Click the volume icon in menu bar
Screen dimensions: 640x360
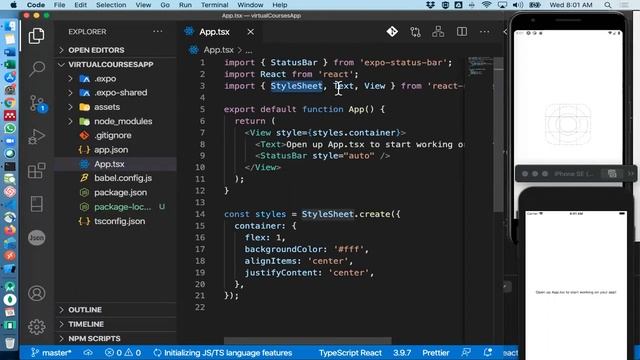pyautogui.click(x=518, y=5)
